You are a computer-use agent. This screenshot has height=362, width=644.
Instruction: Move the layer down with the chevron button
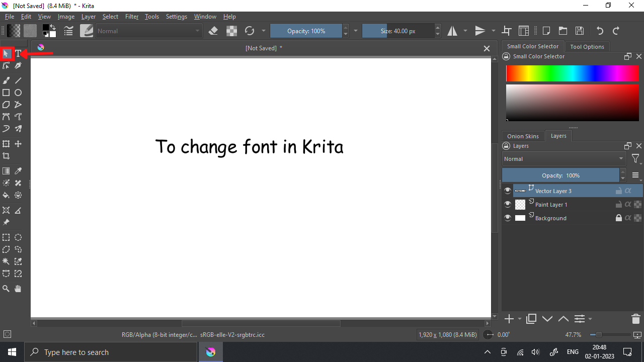(x=547, y=319)
